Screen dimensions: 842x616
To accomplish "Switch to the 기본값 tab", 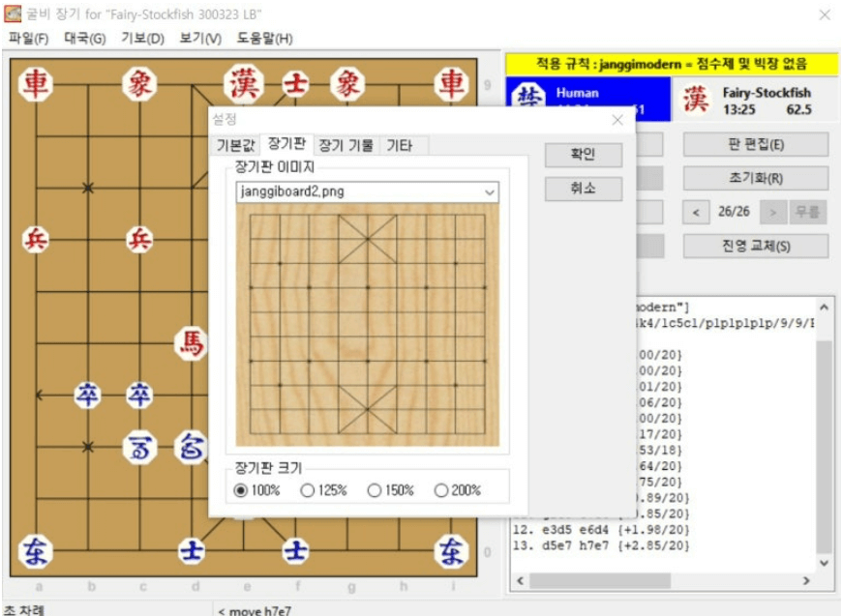I will [x=235, y=145].
